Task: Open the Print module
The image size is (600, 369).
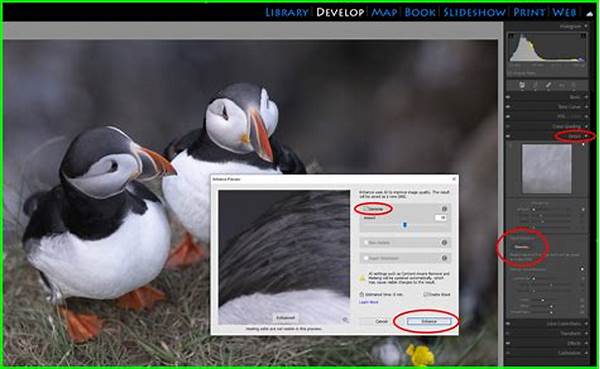Action: click(529, 12)
